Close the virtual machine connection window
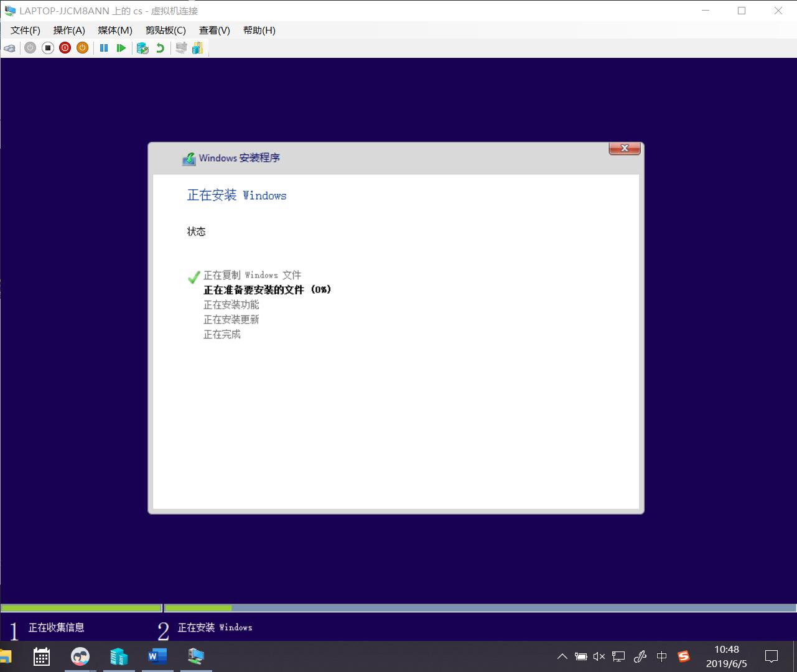 point(778,11)
